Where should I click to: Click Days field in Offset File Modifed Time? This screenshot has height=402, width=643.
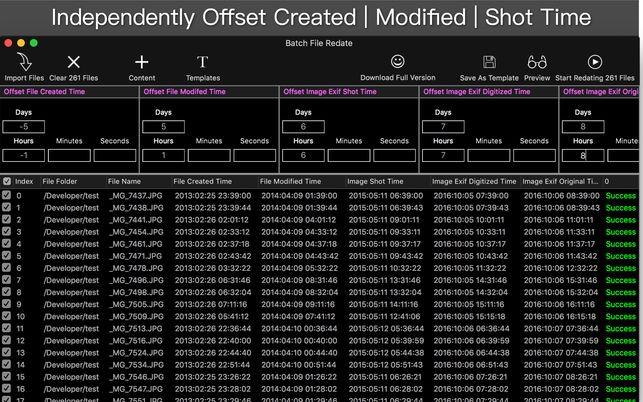[x=163, y=127]
